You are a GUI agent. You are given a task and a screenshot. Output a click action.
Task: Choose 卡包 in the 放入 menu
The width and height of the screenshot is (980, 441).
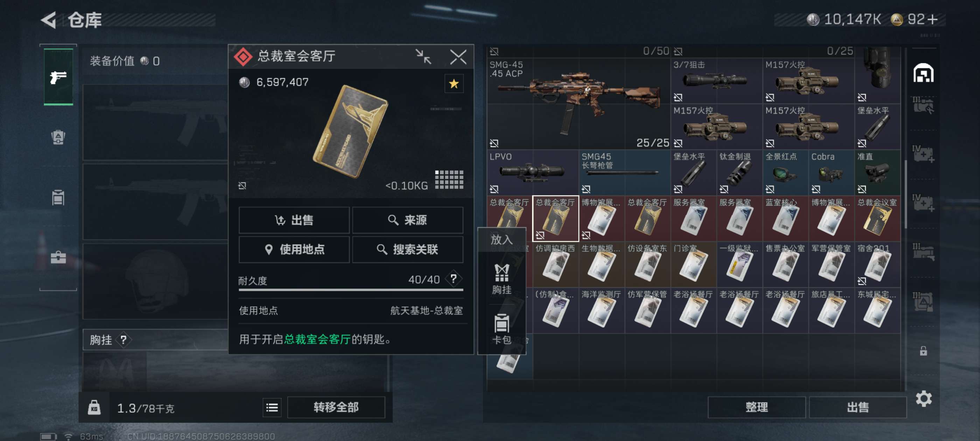(x=502, y=329)
